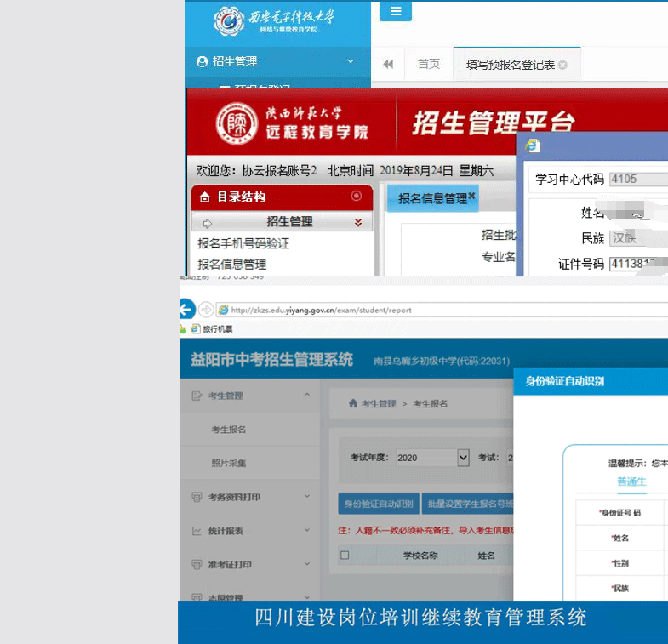Click the 批量设置学生报名号班 button
668x644 pixels.
[468, 504]
